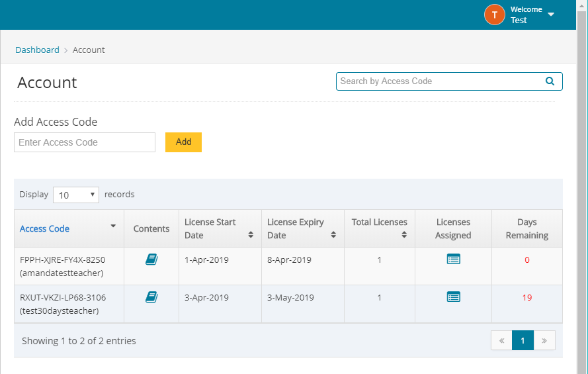Viewport: 588px width, 374px height.
Task: Open contents book icon for FPPH-XJRE-FY4X-82S0
Action: point(151,259)
